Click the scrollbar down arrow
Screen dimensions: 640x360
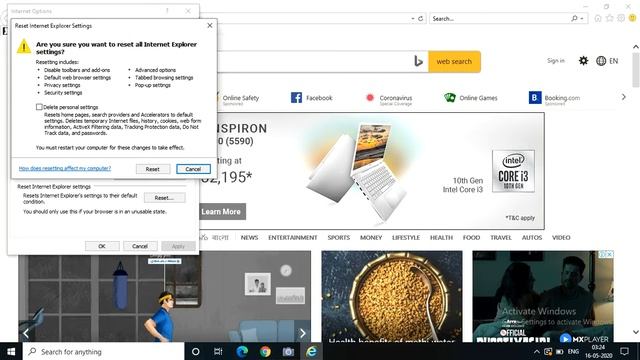[x=636, y=332]
